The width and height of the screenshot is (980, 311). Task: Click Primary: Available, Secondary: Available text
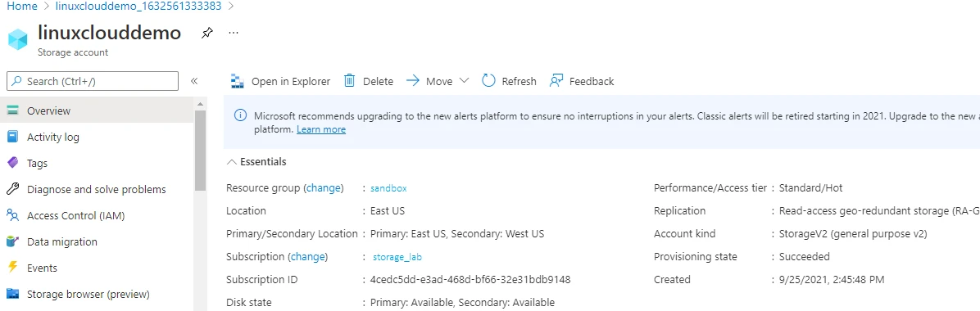[462, 302]
